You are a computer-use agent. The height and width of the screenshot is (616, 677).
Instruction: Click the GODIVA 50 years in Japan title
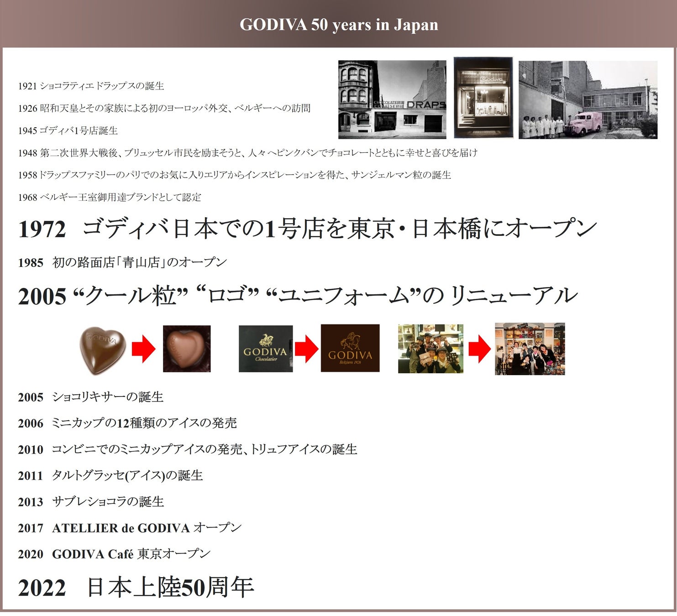pos(339,25)
